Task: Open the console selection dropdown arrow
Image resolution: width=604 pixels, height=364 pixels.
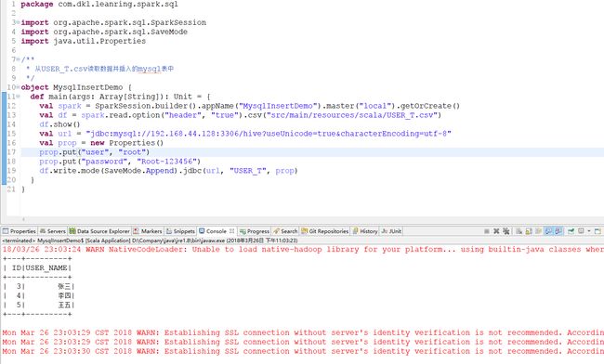Action: [589, 231]
